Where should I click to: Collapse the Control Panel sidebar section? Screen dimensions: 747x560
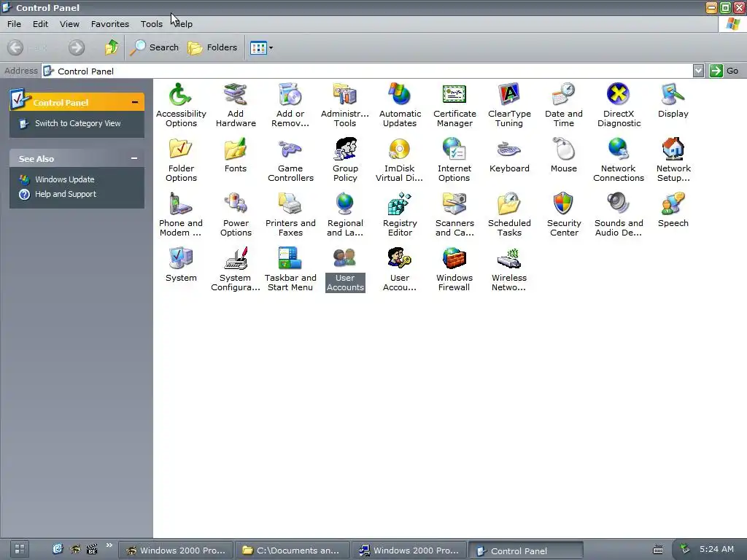tap(135, 102)
